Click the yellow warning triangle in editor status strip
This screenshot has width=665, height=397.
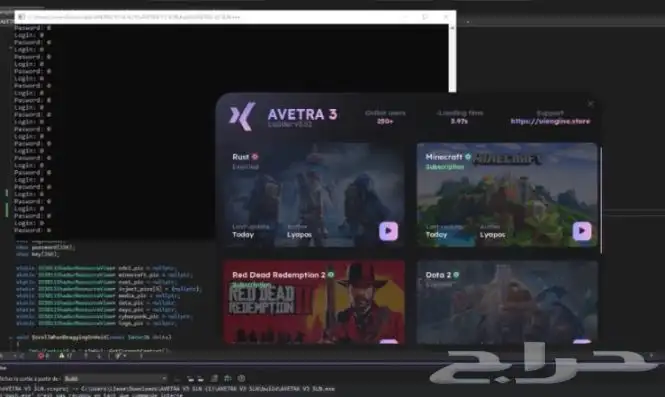point(62,356)
